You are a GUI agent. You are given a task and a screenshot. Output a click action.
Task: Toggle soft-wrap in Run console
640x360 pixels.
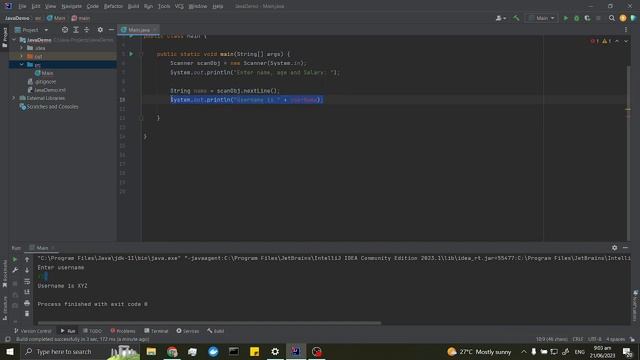click(x=27, y=281)
